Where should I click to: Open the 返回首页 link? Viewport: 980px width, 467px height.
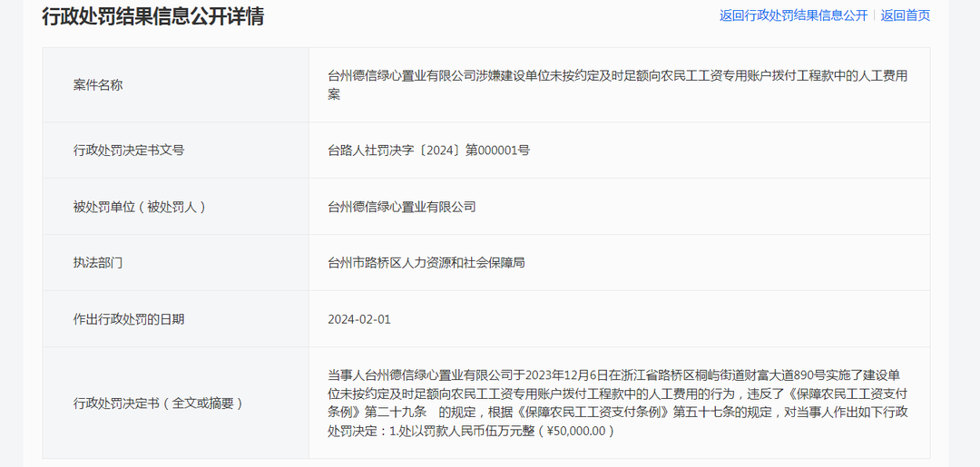[906, 15]
